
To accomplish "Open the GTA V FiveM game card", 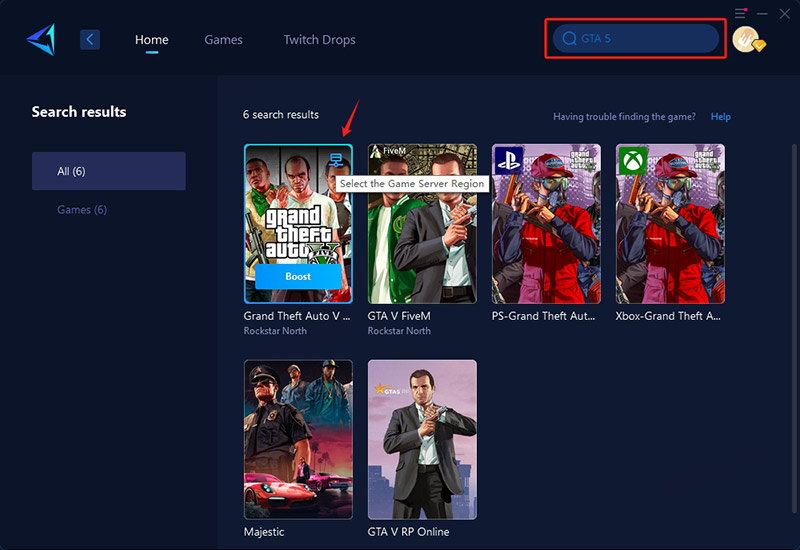I will pyautogui.click(x=422, y=223).
